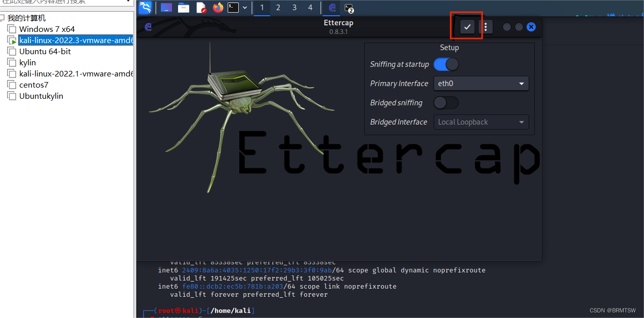The width and height of the screenshot is (644, 318).
Task: Click the 'Setup' heading text
Action: [449, 48]
